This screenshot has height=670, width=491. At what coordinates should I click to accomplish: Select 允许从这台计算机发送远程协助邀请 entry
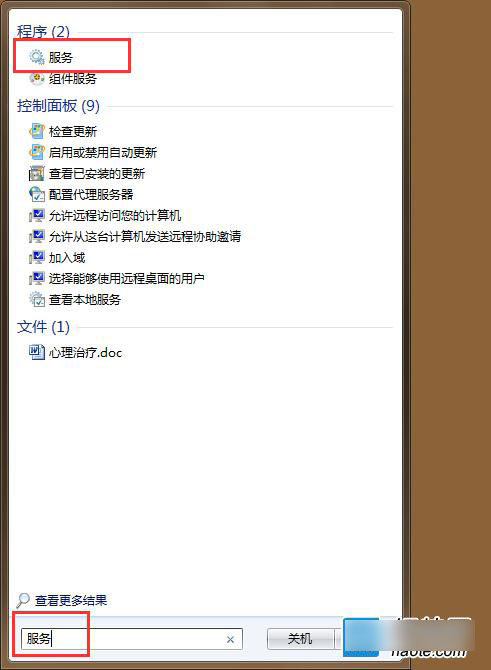pos(145,236)
